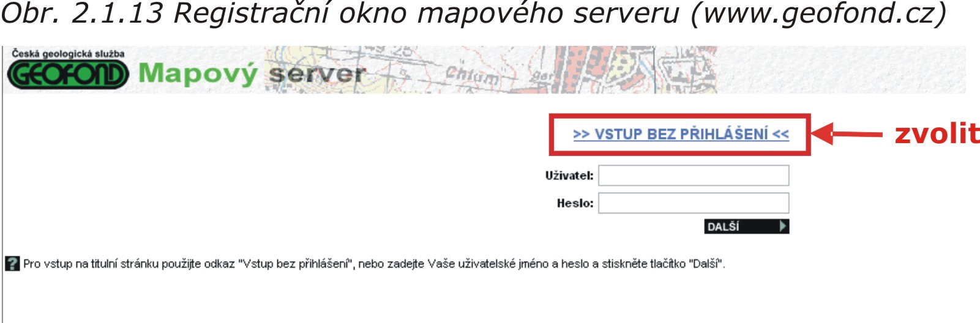Click www.geofond.cz in the figure caption
Image resolution: width=980 pixels, height=323 pixels.
tap(819, 13)
